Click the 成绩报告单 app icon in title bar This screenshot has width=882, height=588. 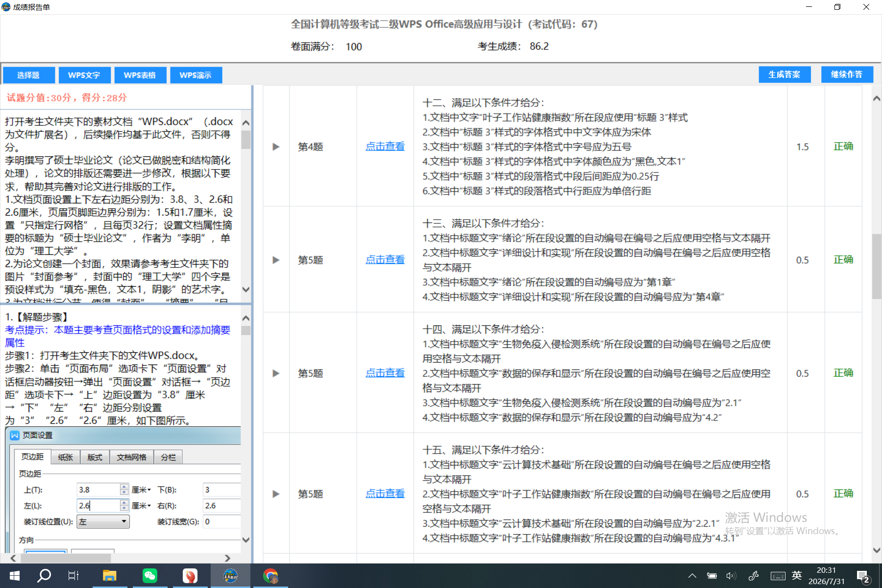pyautogui.click(x=6, y=7)
